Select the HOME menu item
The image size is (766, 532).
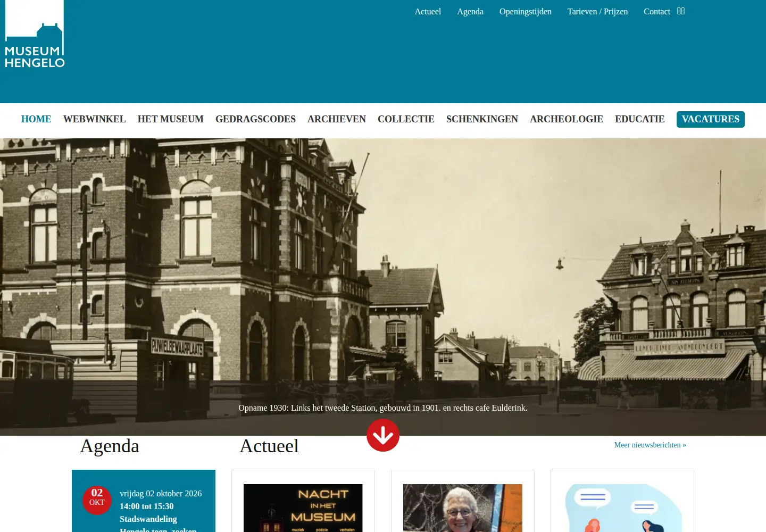pos(36,119)
